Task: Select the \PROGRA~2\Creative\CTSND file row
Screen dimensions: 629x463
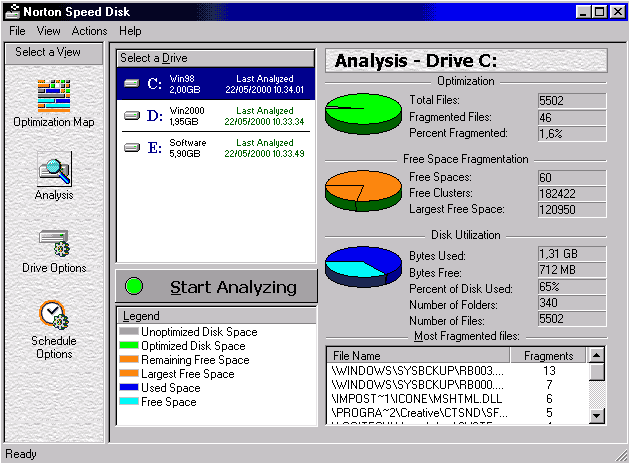Action: pyautogui.click(x=457, y=413)
